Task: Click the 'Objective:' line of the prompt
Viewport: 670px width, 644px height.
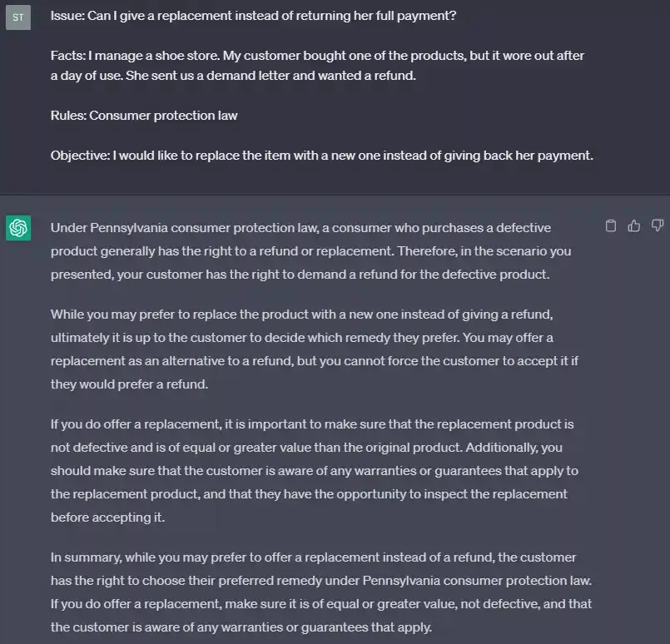Action: point(322,156)
